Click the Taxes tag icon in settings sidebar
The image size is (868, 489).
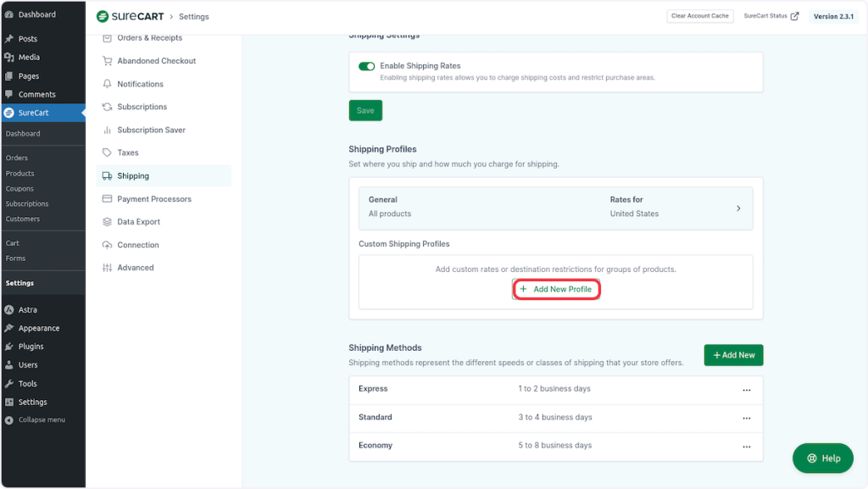tap(107, 153)
